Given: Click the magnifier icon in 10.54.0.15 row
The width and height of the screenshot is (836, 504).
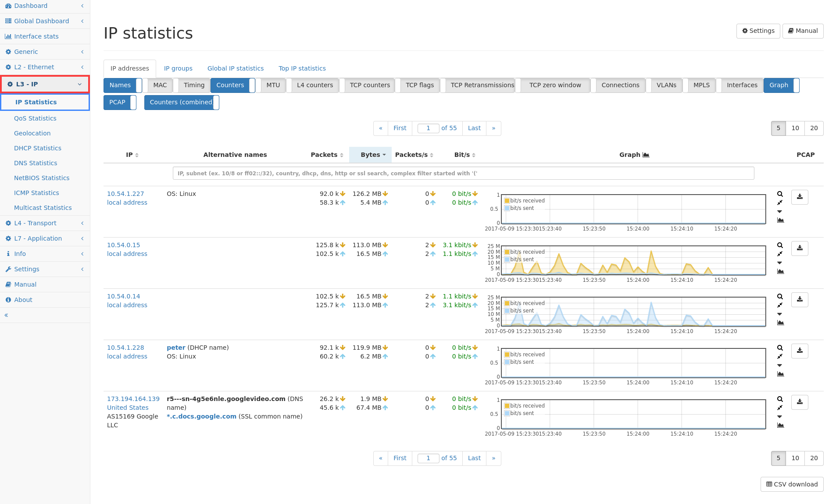Looking at the screenshot, I should pos(780,245).
